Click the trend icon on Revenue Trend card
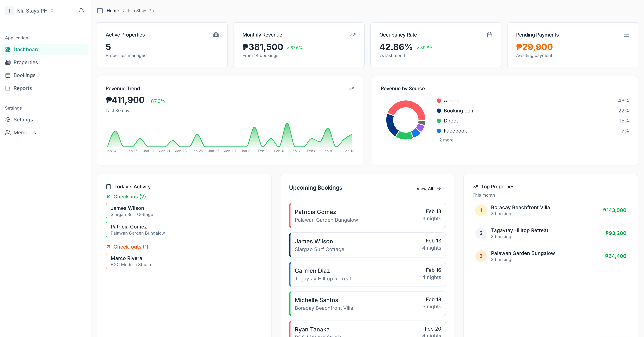 click(x=351, y=88)
